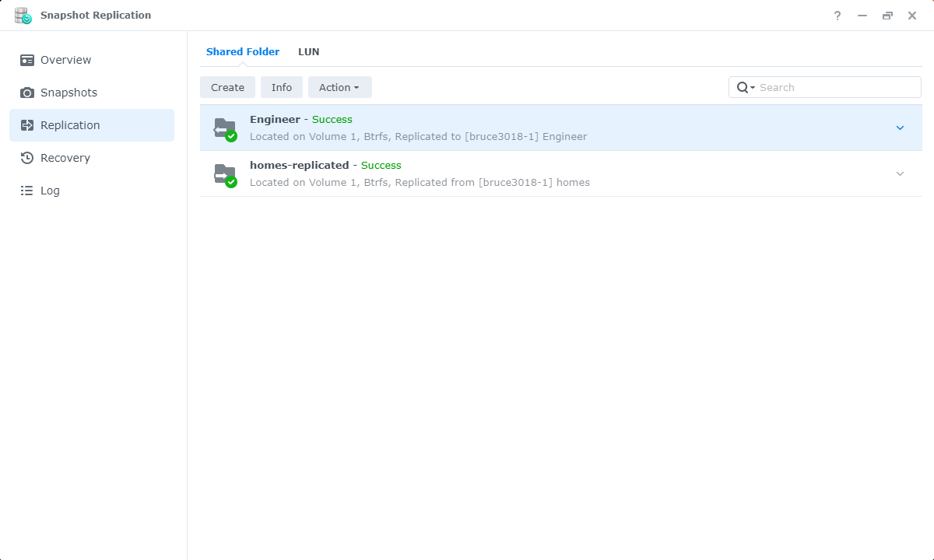Click the Snapshots camera icon
This screenshot has width=934, height=560.
click(27, 93)
